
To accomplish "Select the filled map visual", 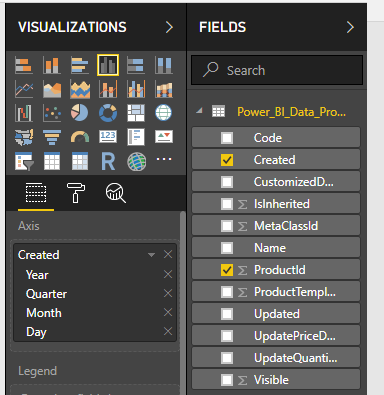I will pos(24,137).
